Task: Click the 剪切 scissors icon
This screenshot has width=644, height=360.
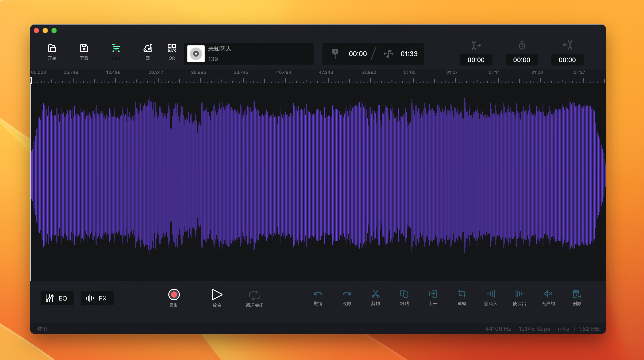Action: point(375,294)
